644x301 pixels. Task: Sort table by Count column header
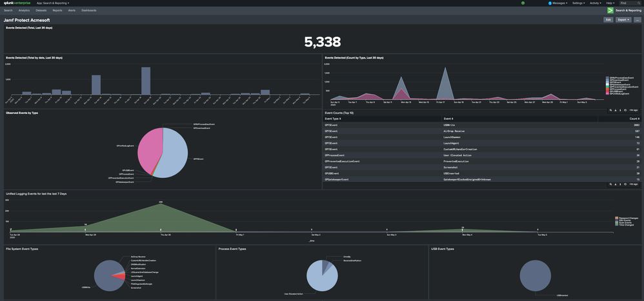[634, 119]
